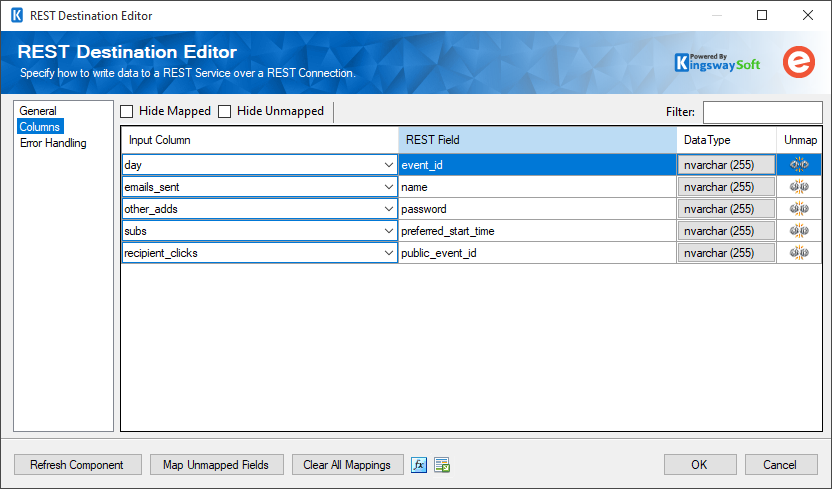Viewport: 832px width, 489px height.
Task: Confirm with the OK button
Action: coord(700,465)
